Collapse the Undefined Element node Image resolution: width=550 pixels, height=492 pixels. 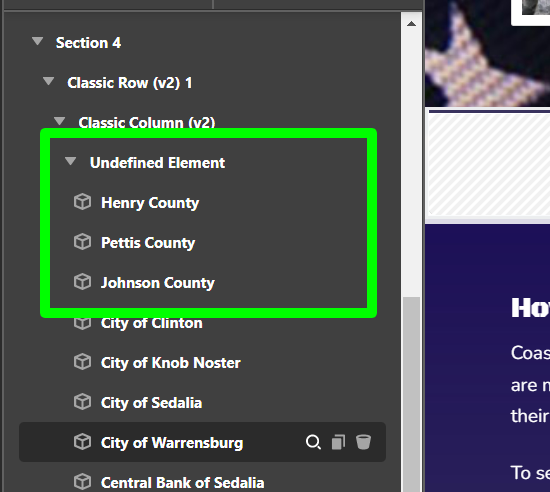tap(71, 161)
